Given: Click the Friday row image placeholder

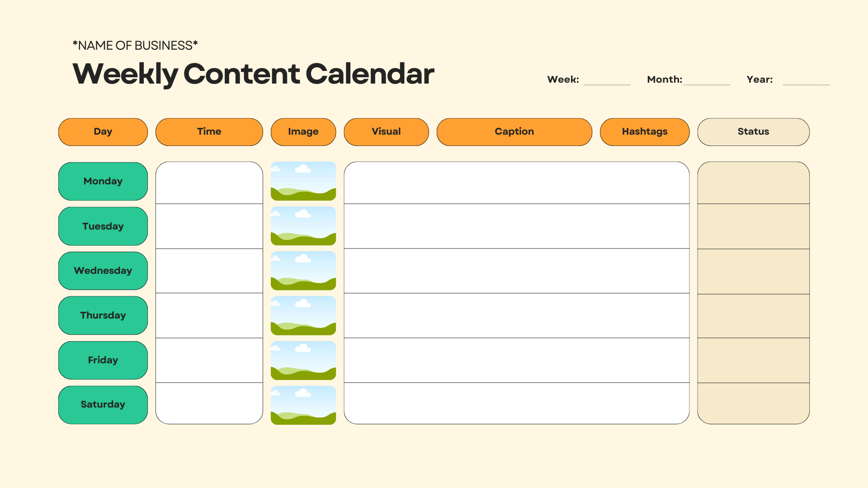Looking at the screenshot, I should (303, 360).
